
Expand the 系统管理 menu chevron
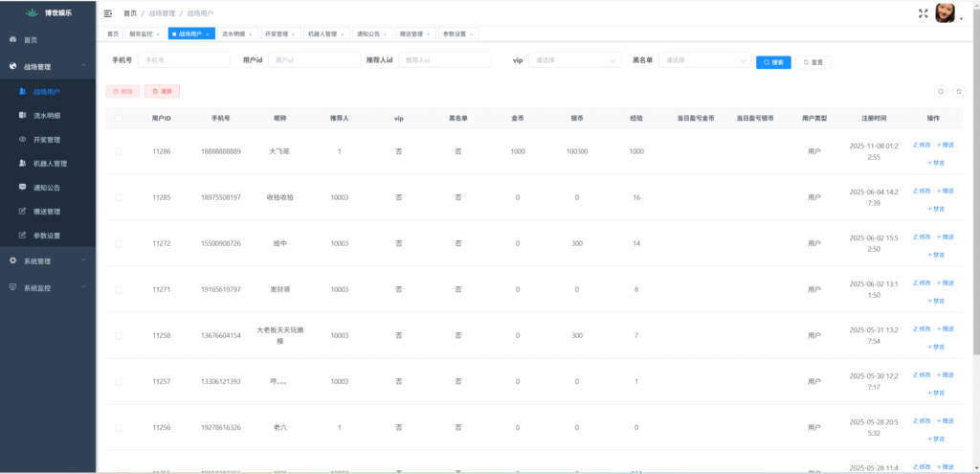coord(83,260)
